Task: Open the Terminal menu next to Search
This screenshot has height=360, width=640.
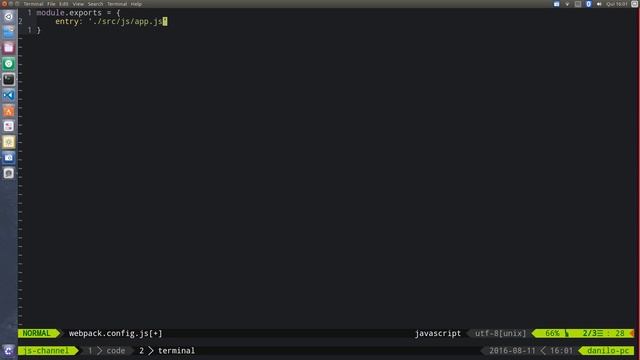Action: (117, 4)
